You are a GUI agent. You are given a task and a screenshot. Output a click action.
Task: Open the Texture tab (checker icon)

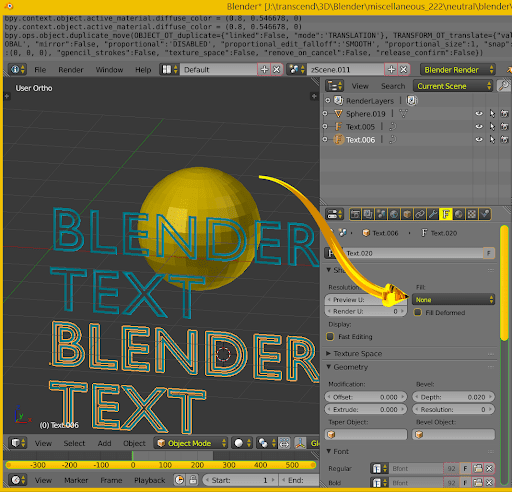[x=472, y=214]
